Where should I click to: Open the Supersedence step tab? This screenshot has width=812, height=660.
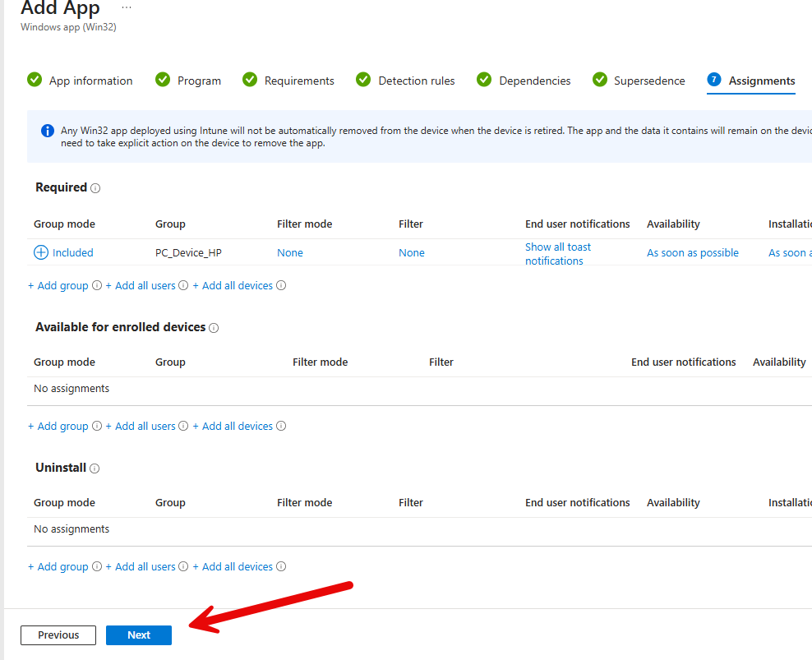point(639,81)
